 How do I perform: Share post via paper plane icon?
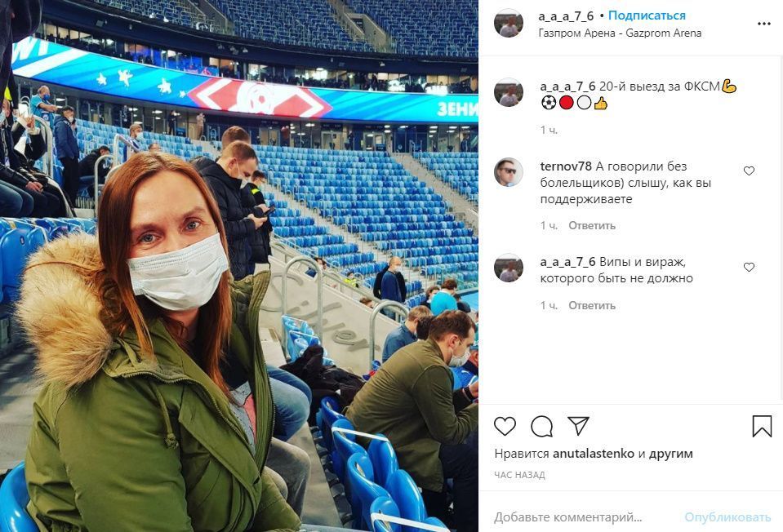pyautogui.click(x=578, y=426)
